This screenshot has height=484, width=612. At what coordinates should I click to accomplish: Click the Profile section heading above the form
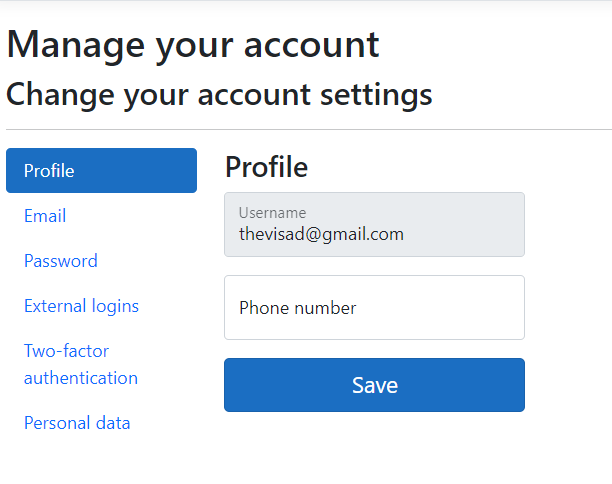click(266, 167)
